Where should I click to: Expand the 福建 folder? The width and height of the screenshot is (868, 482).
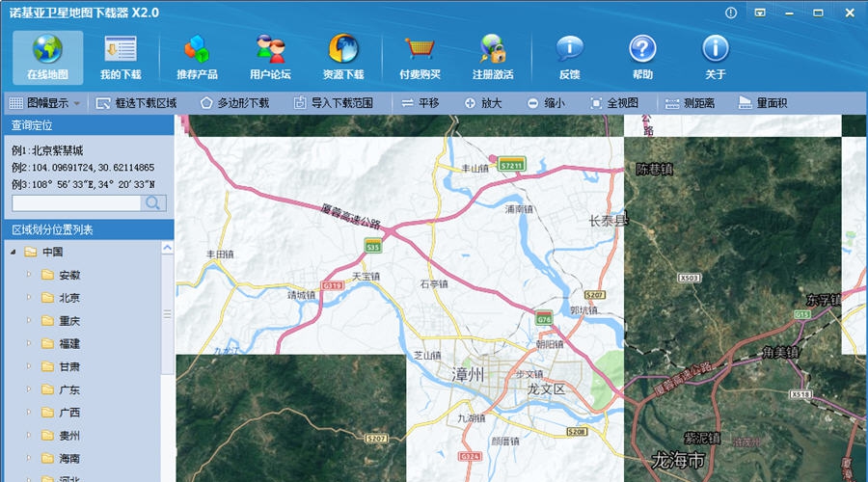click(29, 343)
